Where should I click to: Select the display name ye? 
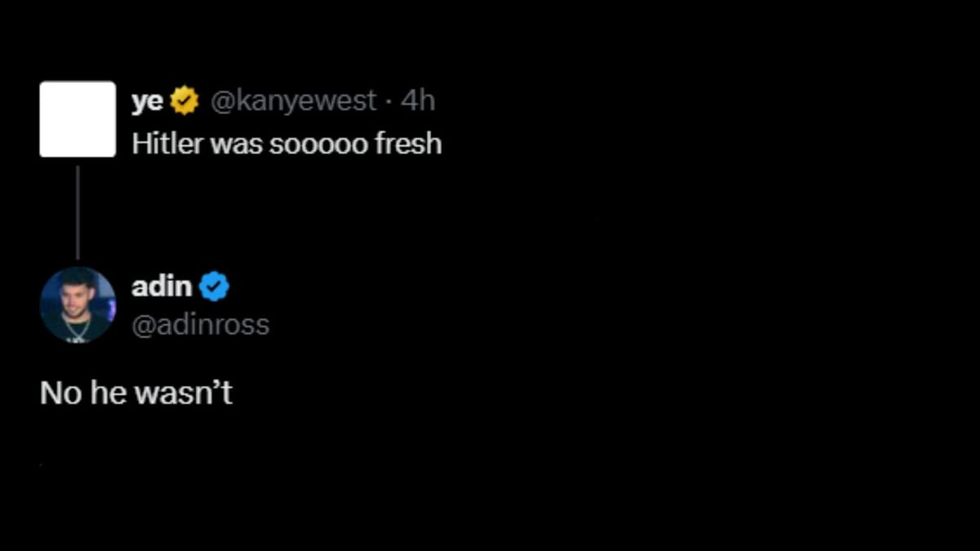click(147, 100)
